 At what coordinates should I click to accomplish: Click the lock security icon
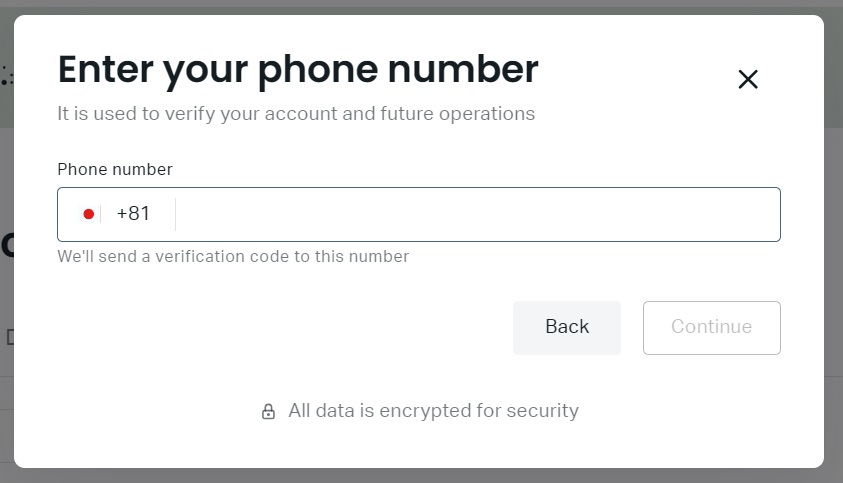point(268,411)
